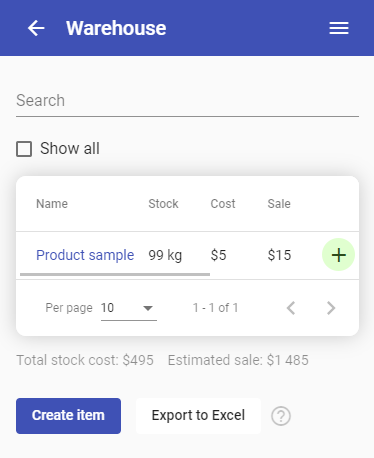This screenshot has height=458, width=374.
Task: Open the Product sample item link
Action: coord(85,255)
